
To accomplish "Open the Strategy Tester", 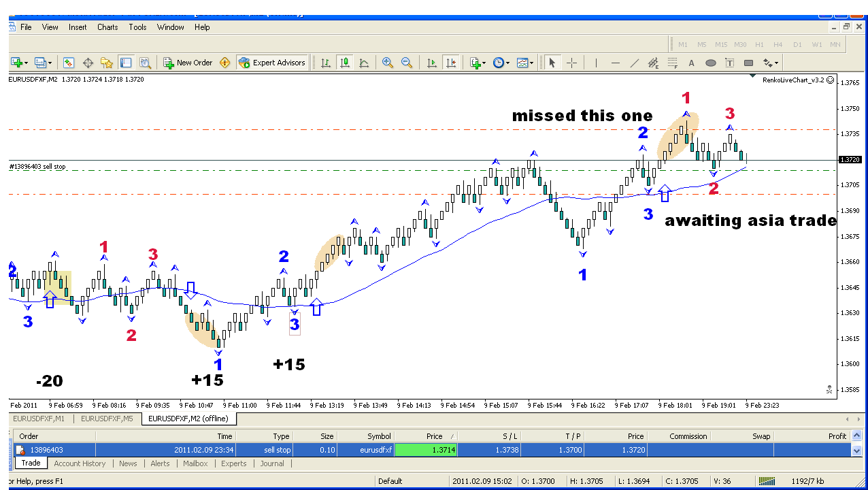I will click(145, 63).
